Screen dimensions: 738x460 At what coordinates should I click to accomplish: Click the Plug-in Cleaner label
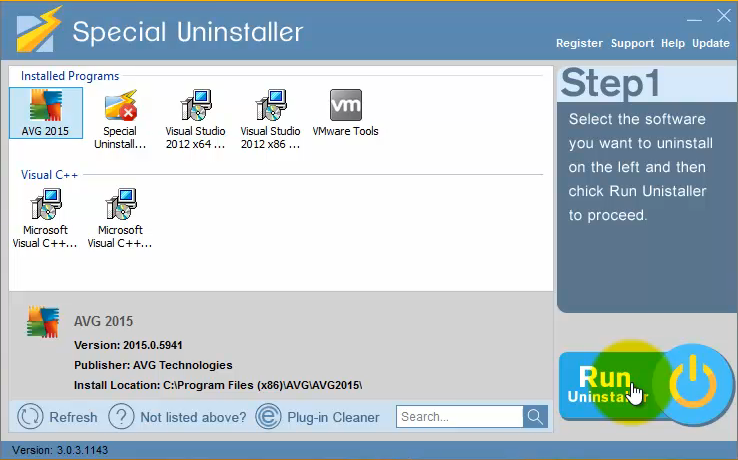pyautogui.click(x=333, y=417)
